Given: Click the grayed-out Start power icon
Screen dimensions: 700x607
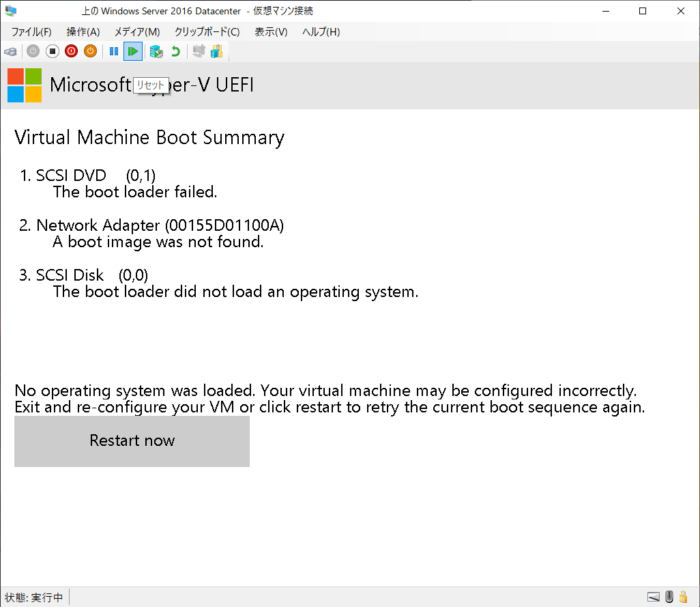Looking at the screenshot, I should pyautogui.click(x=33, y=51).
